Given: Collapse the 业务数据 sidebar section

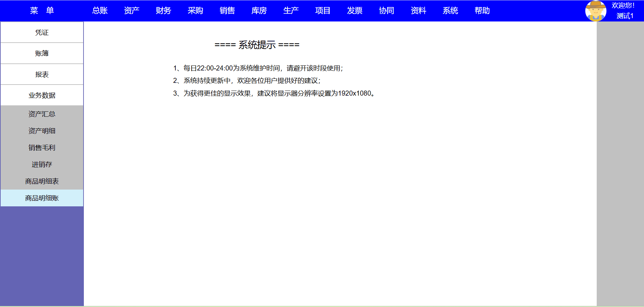Looking at the screenshot, I should coord(42,95).
